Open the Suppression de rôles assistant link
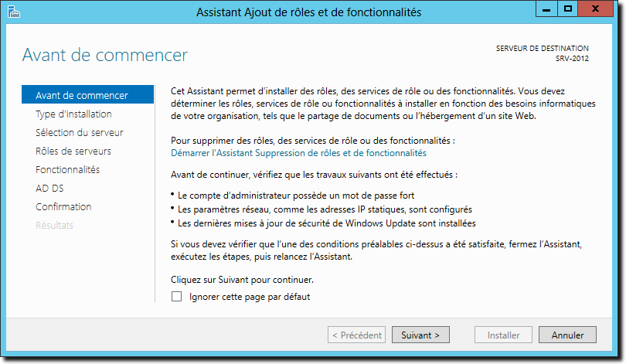 click(x=298, y=153)
